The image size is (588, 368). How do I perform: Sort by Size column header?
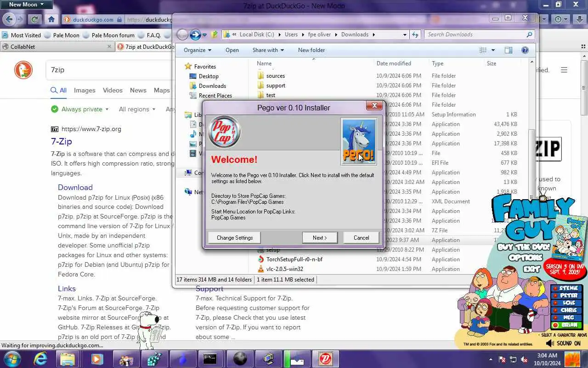pos(492,63)
